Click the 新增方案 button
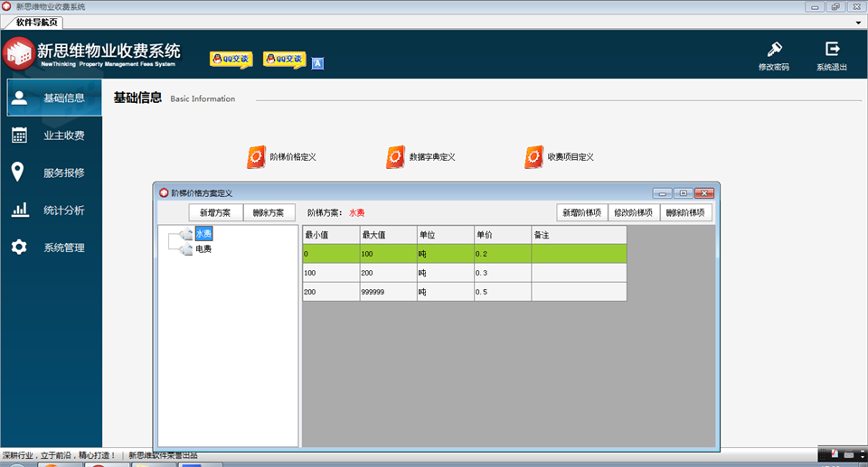 coord(215,212)
